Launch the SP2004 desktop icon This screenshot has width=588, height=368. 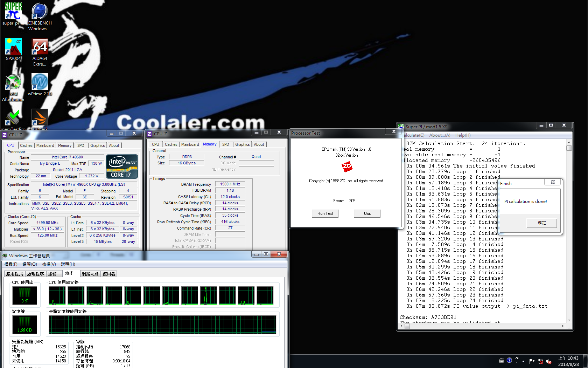pyautogui.click(x=13, y=49)
